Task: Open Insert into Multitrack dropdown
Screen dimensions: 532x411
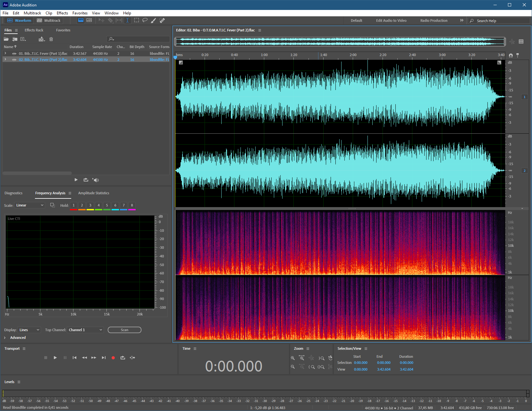Action: click(x=42, y=39)
